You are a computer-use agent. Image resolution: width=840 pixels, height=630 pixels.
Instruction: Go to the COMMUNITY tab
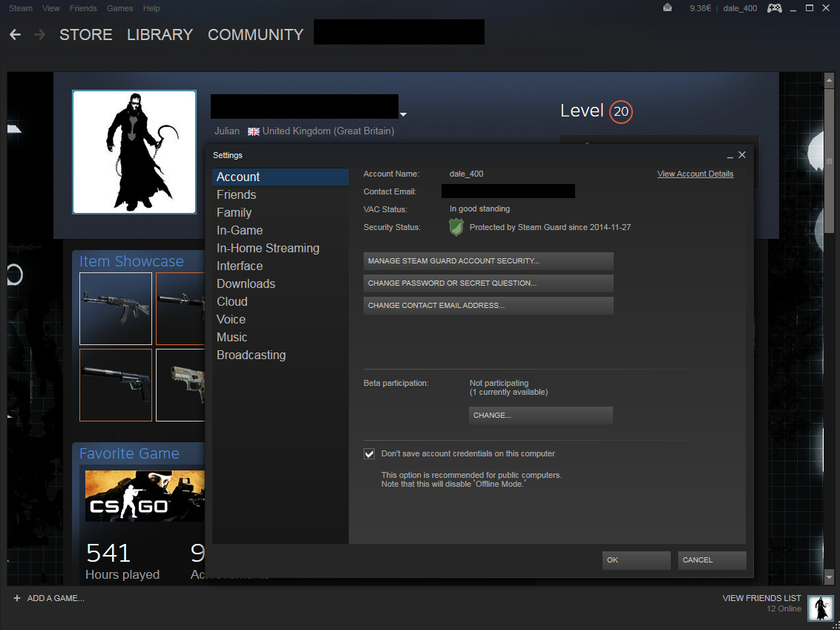(255, 35)
